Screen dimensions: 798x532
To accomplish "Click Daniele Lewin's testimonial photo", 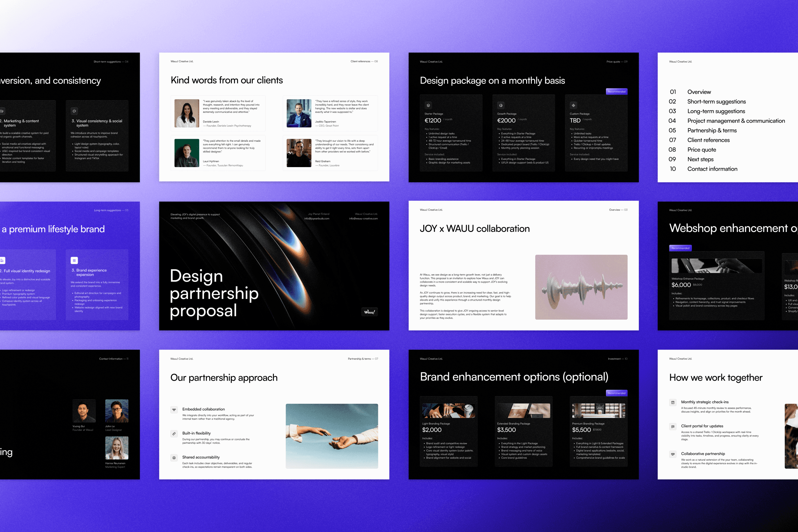I will (187, 113).
